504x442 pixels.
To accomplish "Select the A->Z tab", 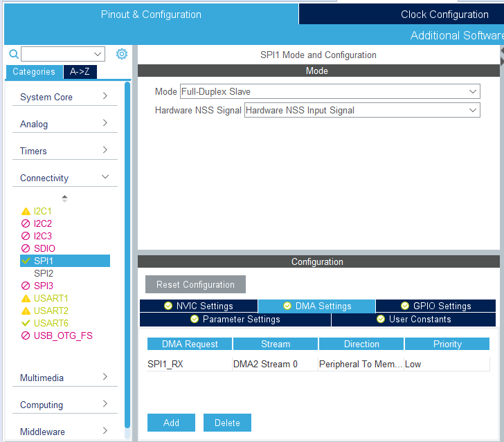I will pos(80,72).
